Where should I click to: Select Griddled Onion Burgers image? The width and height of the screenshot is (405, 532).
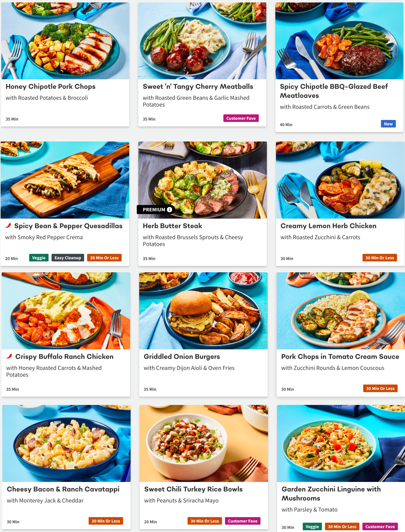[203, 311]
